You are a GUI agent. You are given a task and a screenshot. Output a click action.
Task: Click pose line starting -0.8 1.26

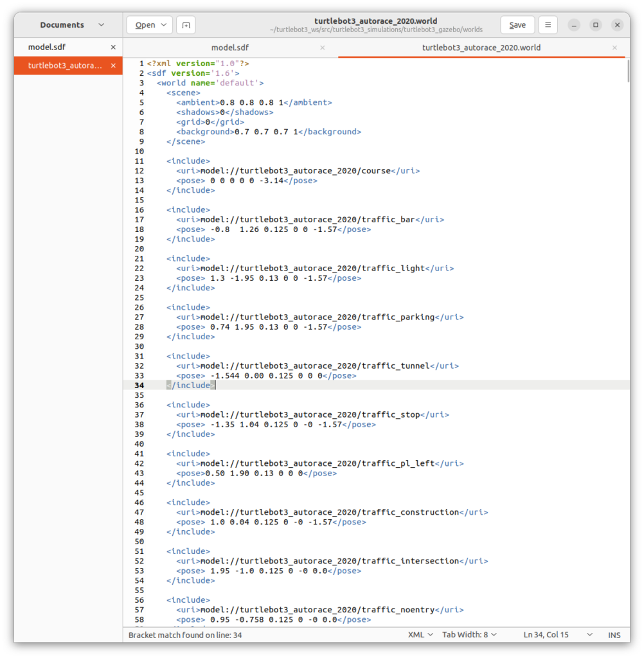[273, 229]
